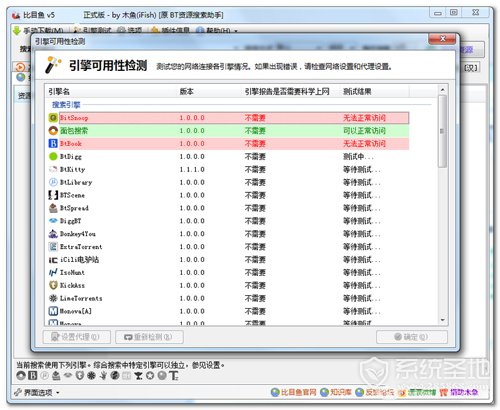Open the 捐助木鱼 link

(x=459, y=392)
